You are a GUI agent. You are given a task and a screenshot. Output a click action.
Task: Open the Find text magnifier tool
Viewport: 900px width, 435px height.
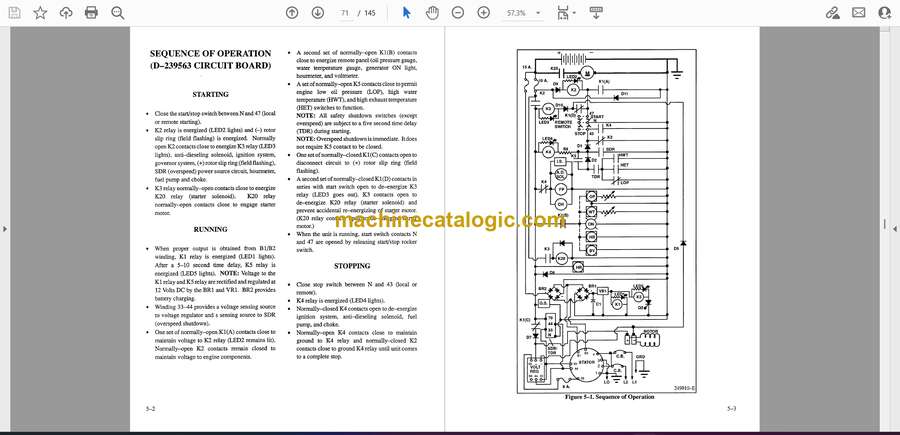(x=118, y=13)
